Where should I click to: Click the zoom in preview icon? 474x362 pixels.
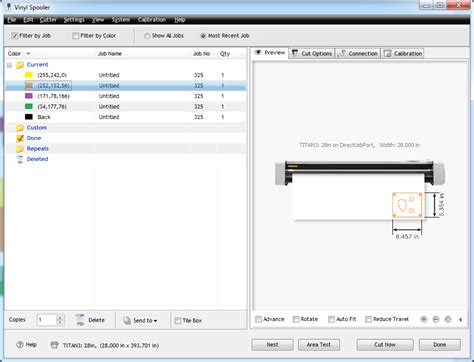click(x=424, y=319)
